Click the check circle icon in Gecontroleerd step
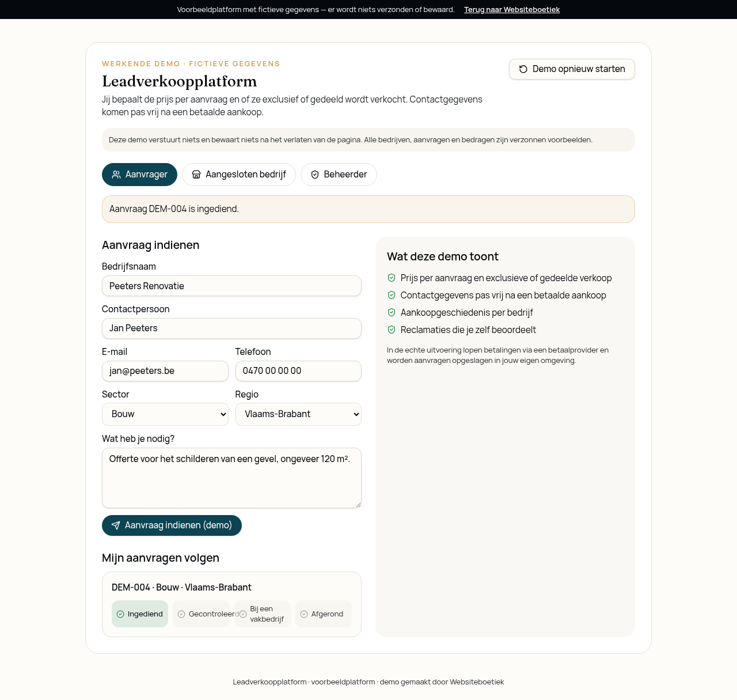The image size is (737, 700). point(181,614)
